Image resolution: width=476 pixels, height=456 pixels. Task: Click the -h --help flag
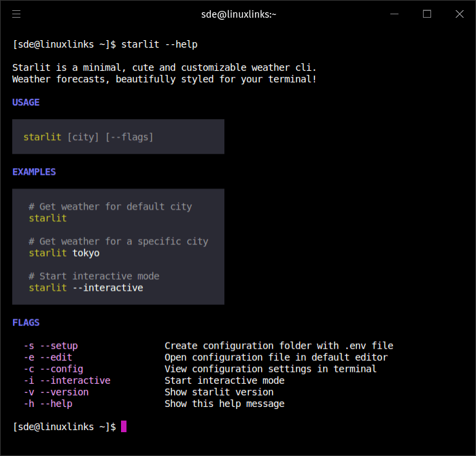tap(48, 404)
